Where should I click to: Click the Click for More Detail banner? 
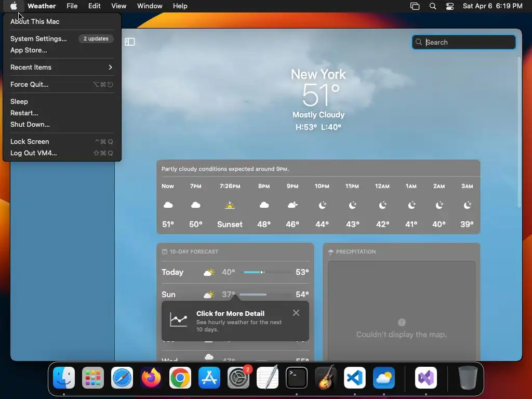coord(235,321)
